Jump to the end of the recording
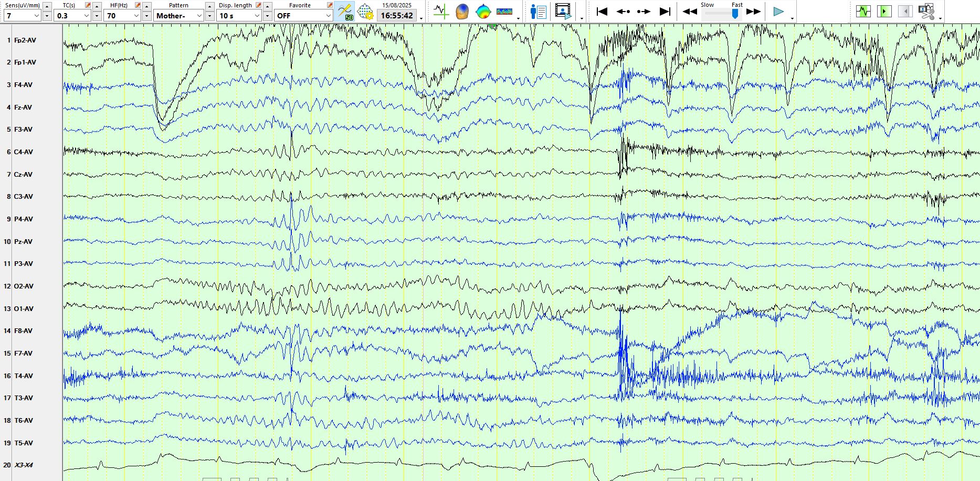 tap(665, 12)
